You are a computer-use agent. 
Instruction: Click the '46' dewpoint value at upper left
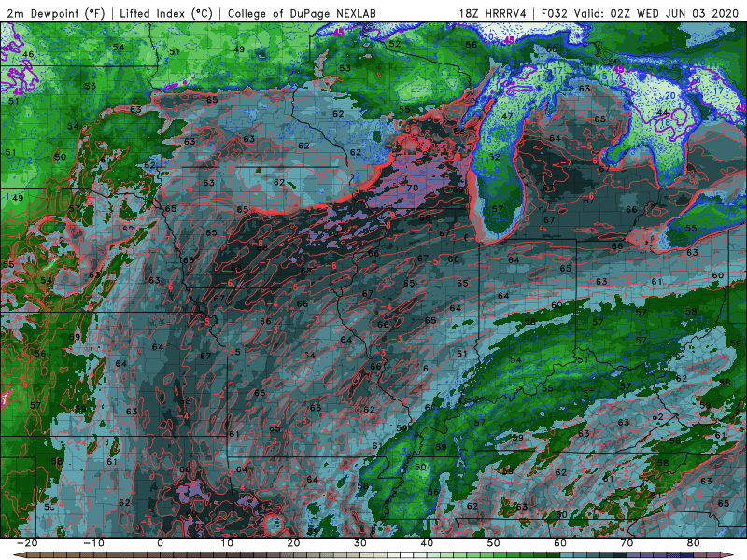point(28,54)
